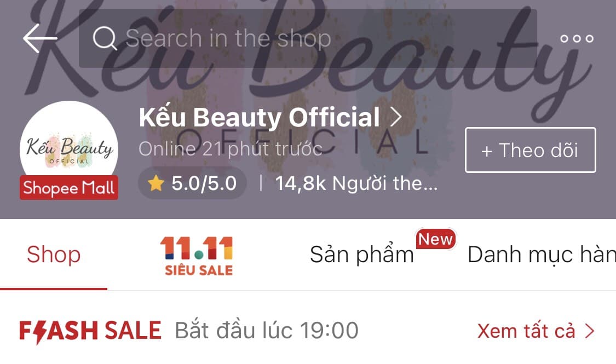This screenshot has height=364, width=616.
Task: Tap Bắt đầu lúc 19:00 start time
Action: coord(267,331)
